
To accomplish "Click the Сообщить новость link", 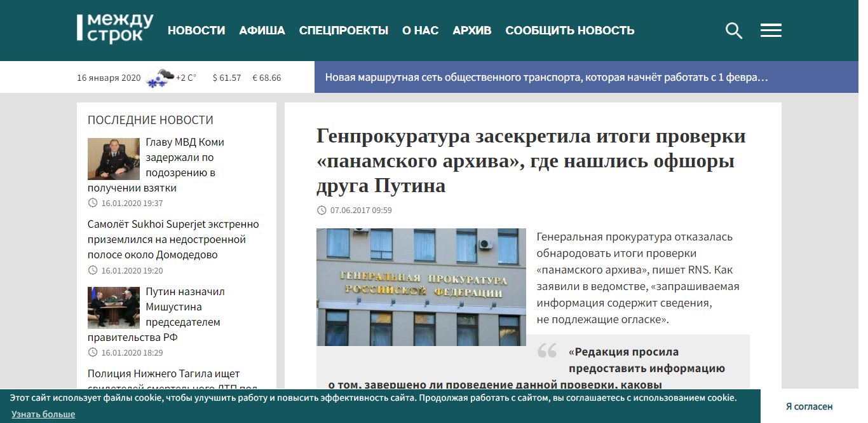I will 570,31.
